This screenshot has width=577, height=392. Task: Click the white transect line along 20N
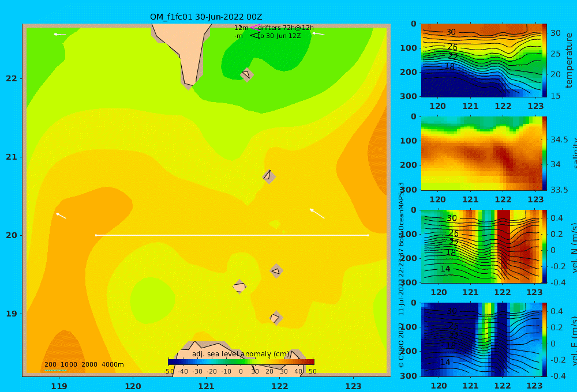click(x=232, y=235)
